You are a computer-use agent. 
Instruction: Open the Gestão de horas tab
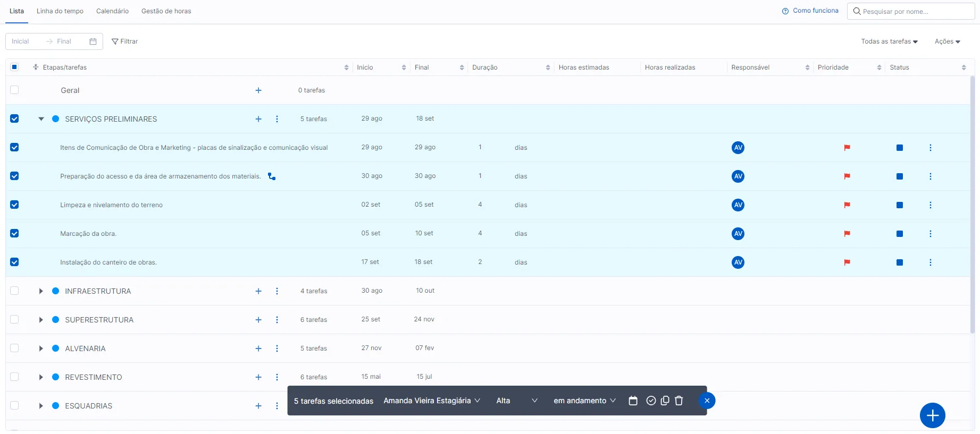[166, 11]
